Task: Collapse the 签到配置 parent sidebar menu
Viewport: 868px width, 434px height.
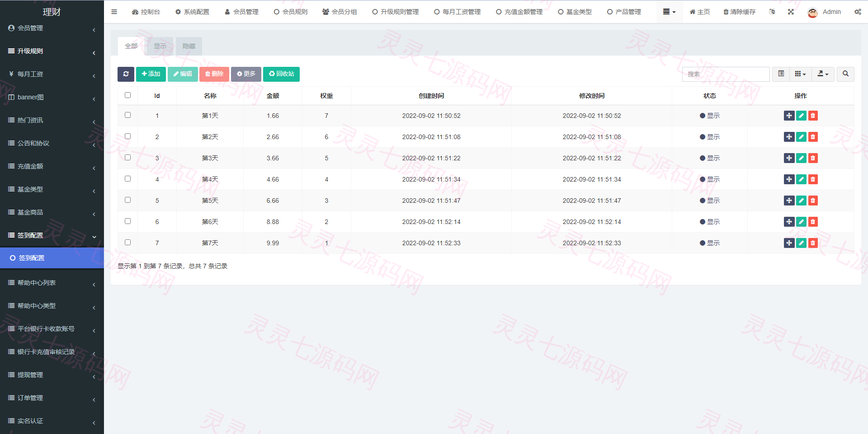Action: coord(52,235)
